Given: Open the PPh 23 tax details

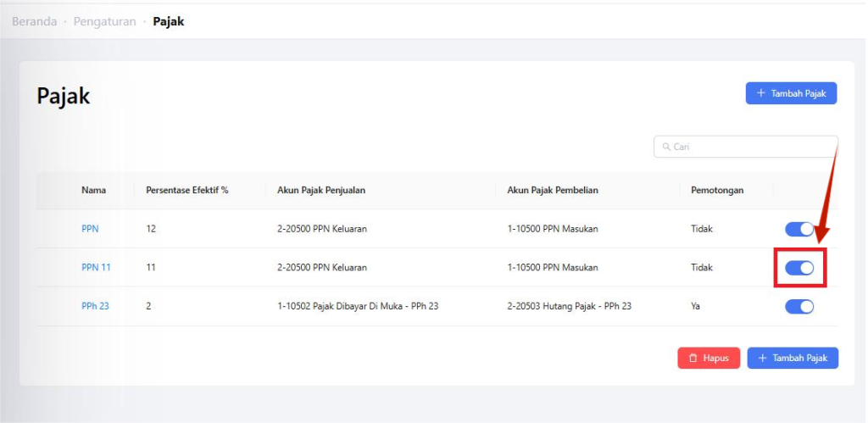Looking at the screenshot, I should click(x=95, y=307).
